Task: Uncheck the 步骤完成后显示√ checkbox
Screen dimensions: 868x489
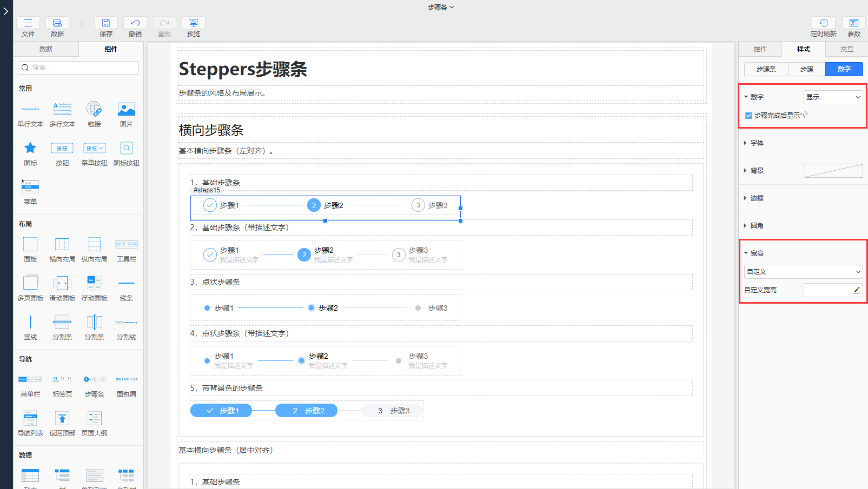Action: [x=748, y=116]
